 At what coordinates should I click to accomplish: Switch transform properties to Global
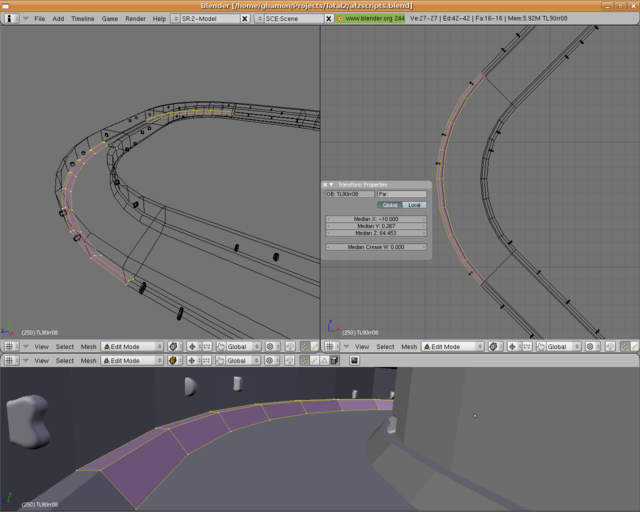click(x=390, y=205)
